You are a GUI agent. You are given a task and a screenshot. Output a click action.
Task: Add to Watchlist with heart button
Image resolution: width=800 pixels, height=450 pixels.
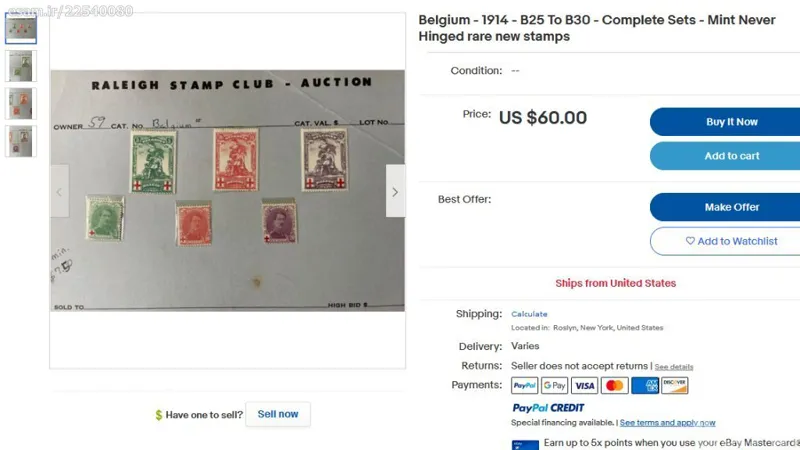click(x=731, y=241)
